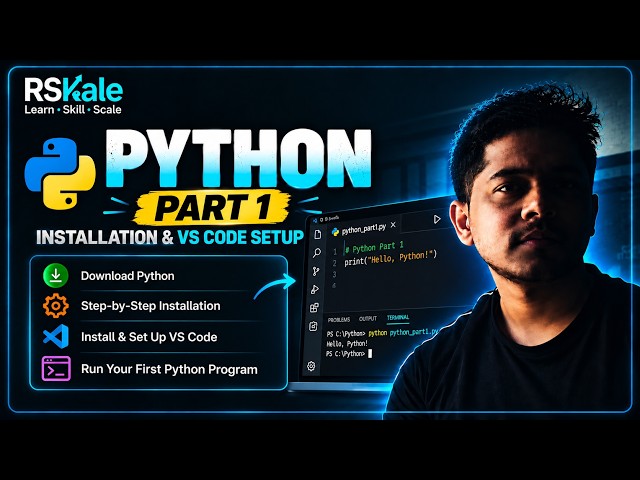Click the orange installation gear icon
Image resolution: width=640 pixels, height=480 pixels.
coord(56,306)
